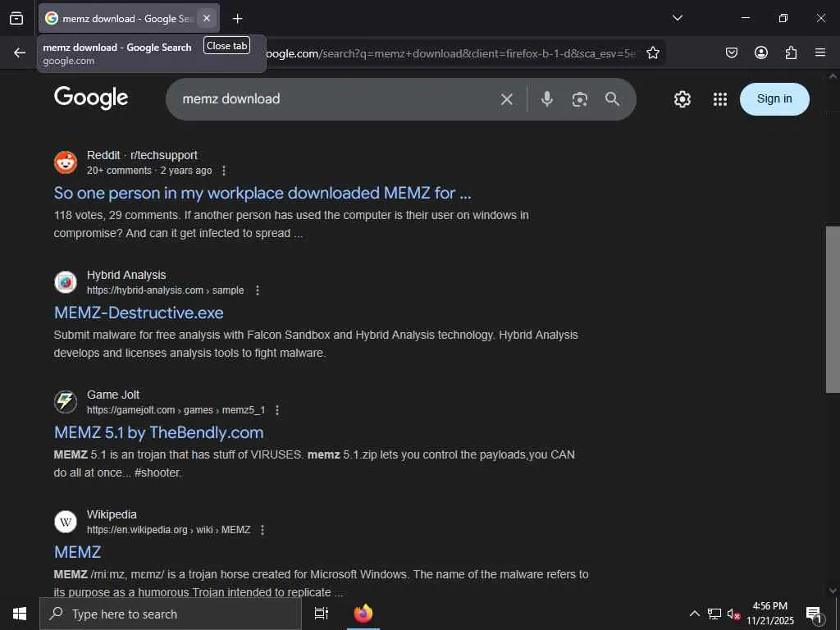Click the page vertical scrollbar thumb
The image size is (840, 630).
point(833,309)
